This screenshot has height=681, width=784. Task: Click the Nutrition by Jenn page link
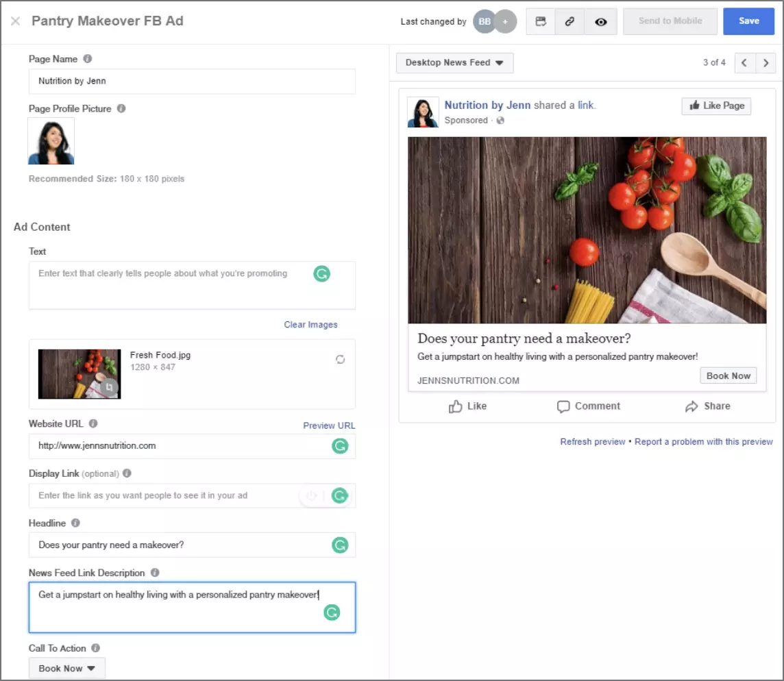point(487,105)
